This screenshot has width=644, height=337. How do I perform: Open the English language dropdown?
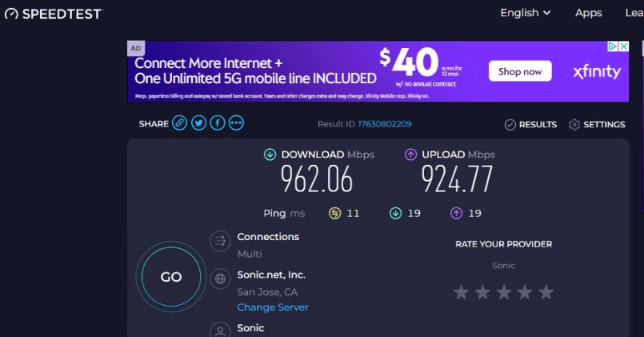point(526,13)
